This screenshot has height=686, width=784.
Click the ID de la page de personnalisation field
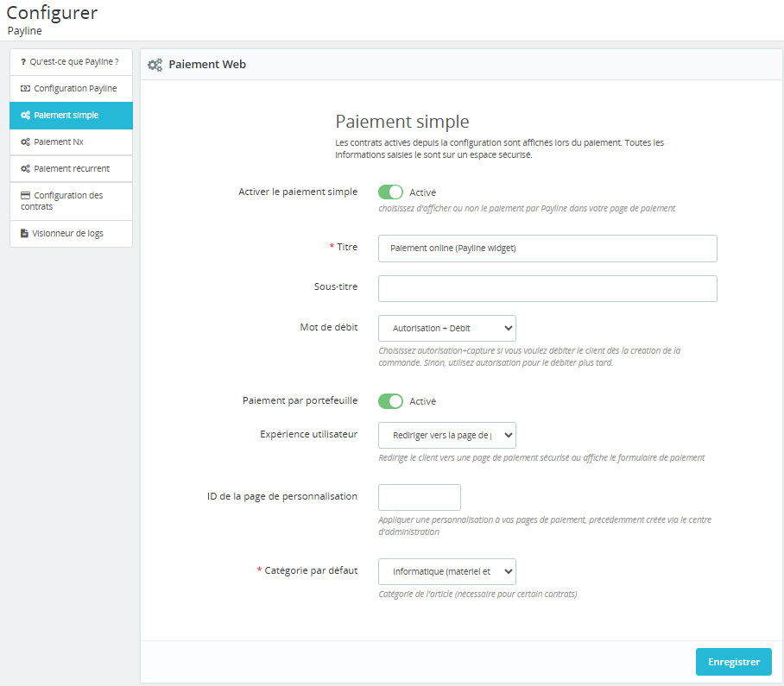tap(420, 498)
